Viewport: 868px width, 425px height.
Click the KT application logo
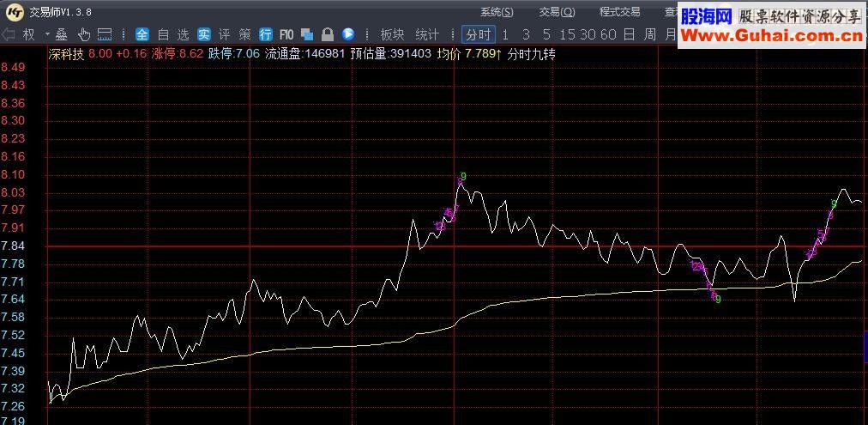click(16, 12)
